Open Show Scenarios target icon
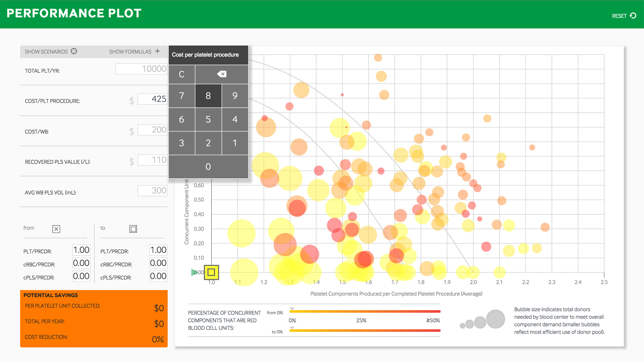The image size is (644, 362). click(x=74, y=51)
